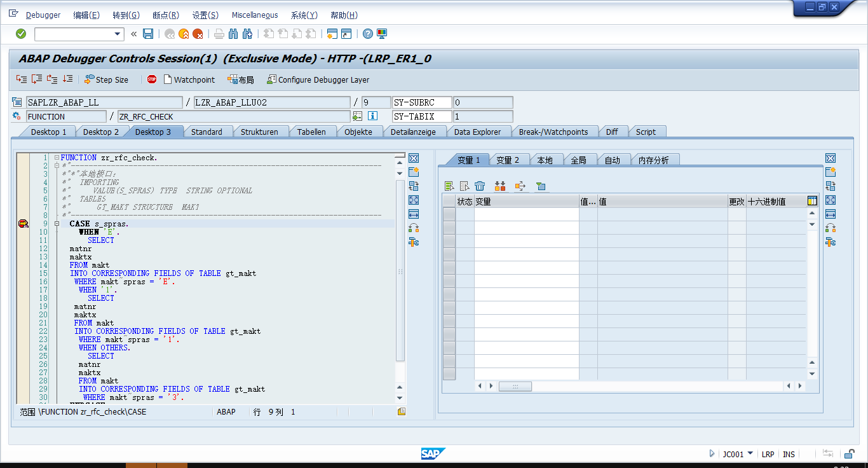Expand the JC001 dropdown in status bar

tap(750, 453)
